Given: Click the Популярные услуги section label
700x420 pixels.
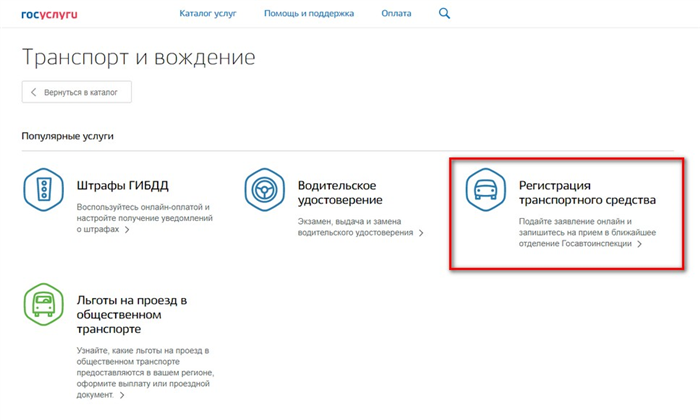Looking at the screenshot, I should point(67,136).
